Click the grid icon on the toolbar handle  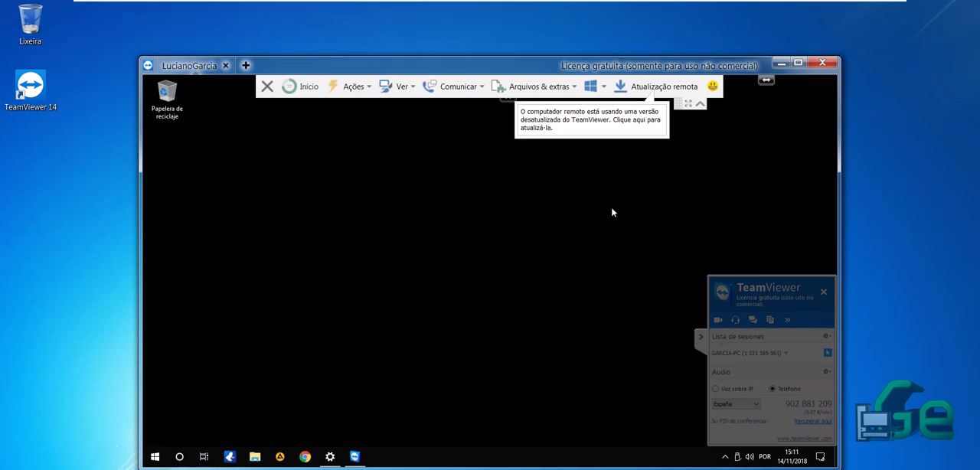click(x=678, y=103)
